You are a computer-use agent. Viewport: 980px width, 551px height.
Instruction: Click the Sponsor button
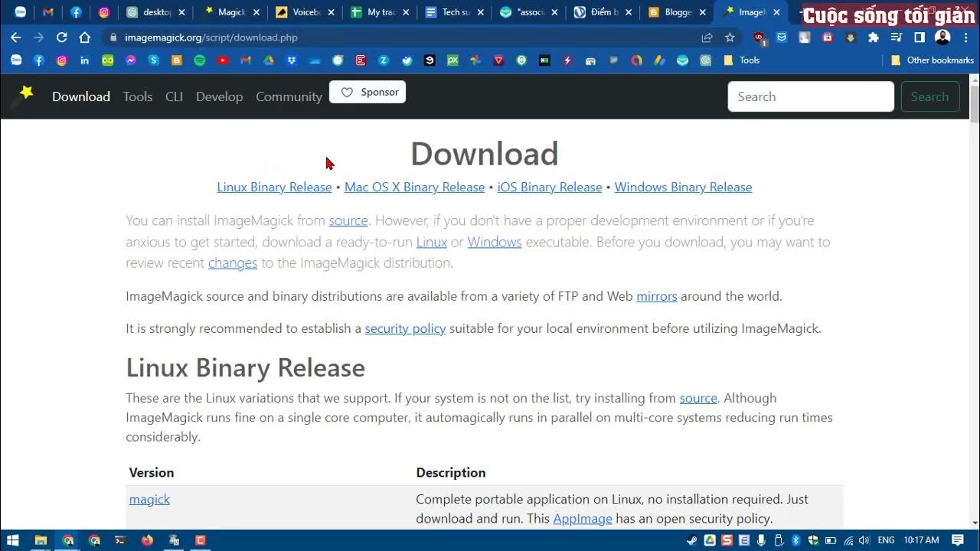367,92
